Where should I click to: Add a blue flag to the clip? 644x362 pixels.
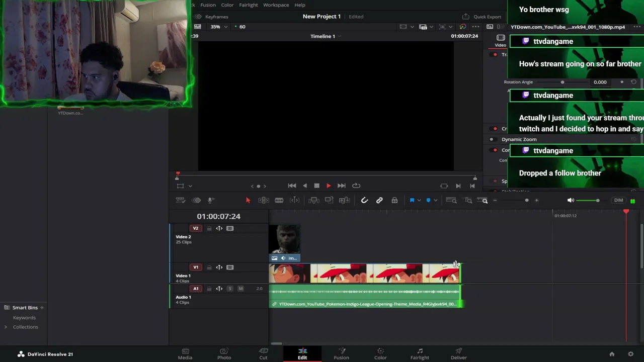412,200
